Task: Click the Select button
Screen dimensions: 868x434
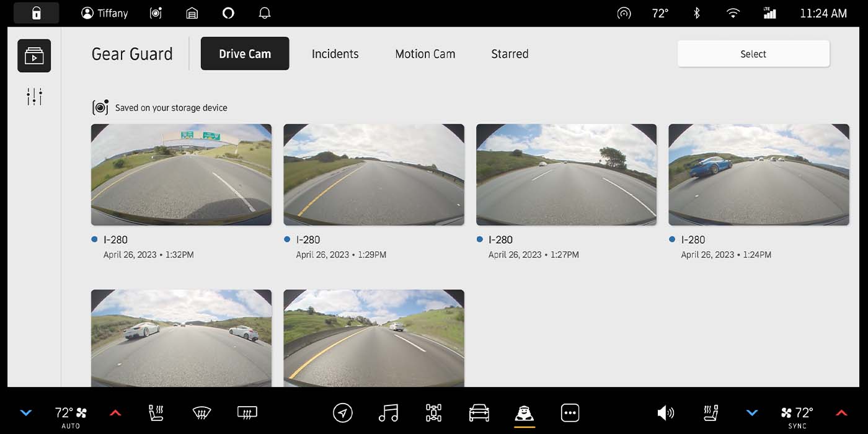Action: coord(753,54)
